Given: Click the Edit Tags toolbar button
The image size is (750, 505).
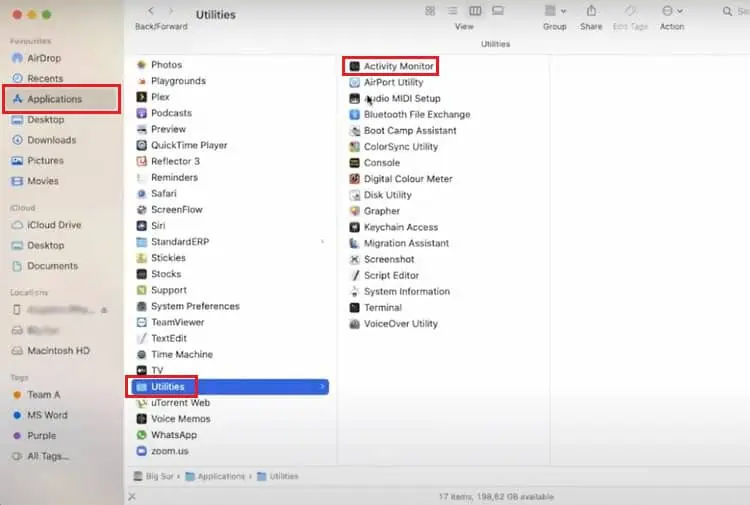Looking at the screenshot, I should point(630,11).
